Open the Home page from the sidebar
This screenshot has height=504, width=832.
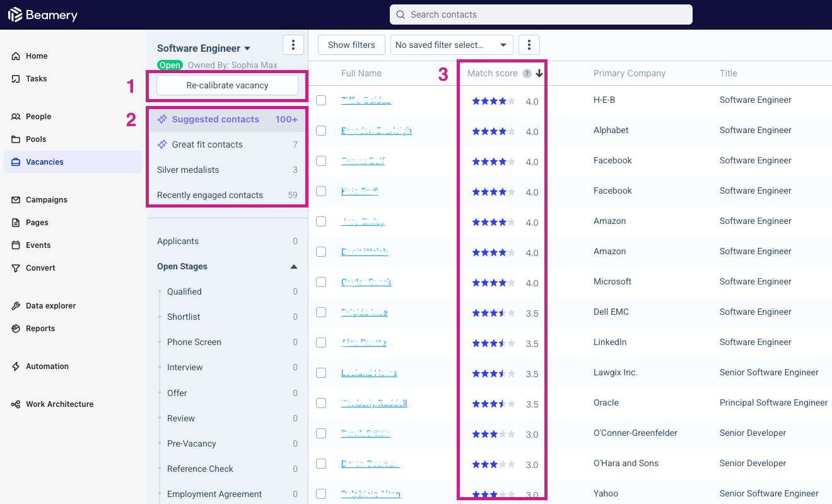pos(36,56)
